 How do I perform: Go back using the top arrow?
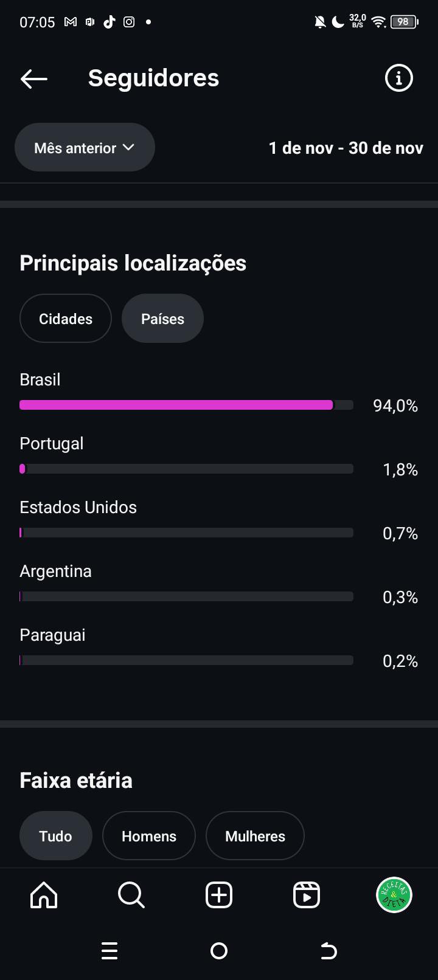pyautogui.click(x=34, y=78)
